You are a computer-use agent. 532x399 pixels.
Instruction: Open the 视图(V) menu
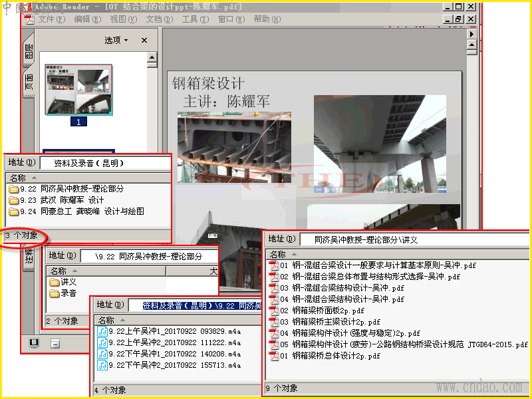click(124, 19)
